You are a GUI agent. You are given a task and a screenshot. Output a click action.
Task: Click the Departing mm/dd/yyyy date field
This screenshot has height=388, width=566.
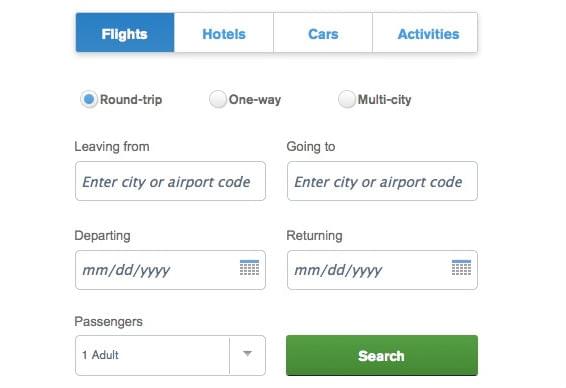tap(170, 270)
